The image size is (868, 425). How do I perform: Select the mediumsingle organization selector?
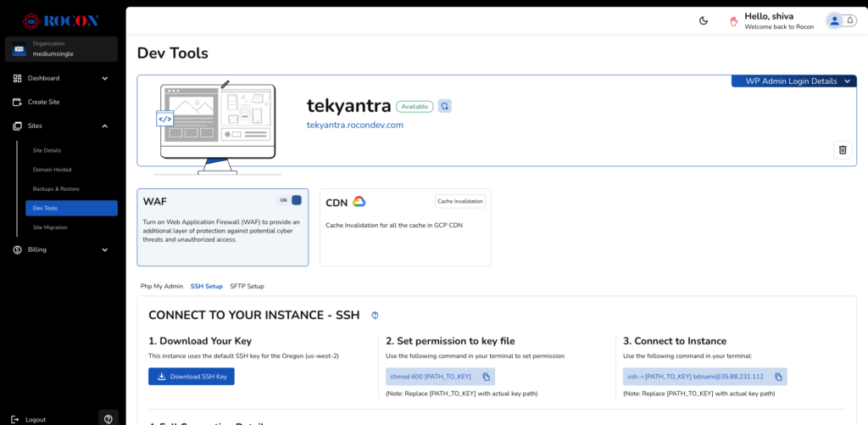pyautogui.click(x=61, y=49)
